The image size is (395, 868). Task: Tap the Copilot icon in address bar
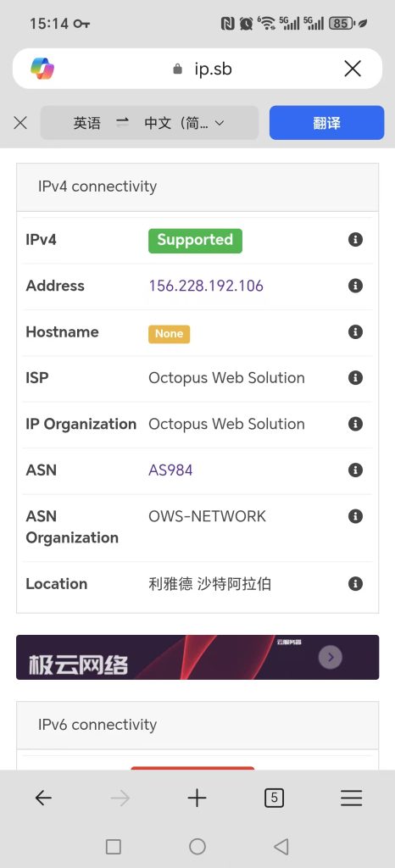point(42,69)
